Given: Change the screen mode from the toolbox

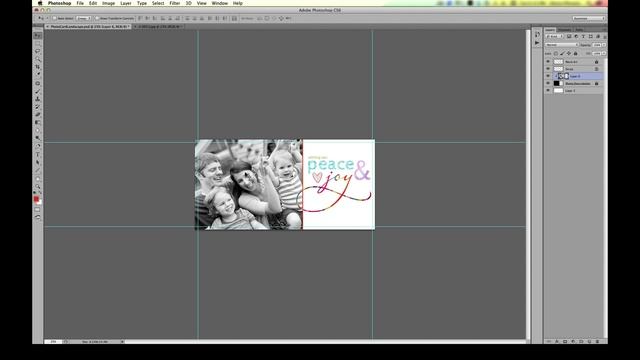Looking at the screenshot, I should pos(38,218).
